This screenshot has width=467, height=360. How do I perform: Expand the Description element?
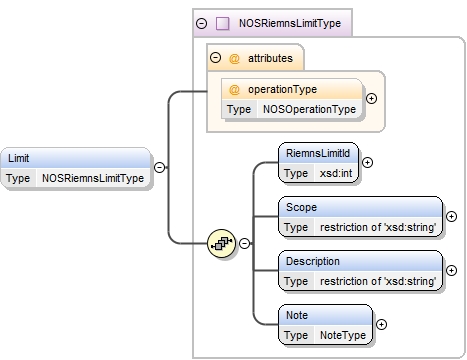(451, 270)
